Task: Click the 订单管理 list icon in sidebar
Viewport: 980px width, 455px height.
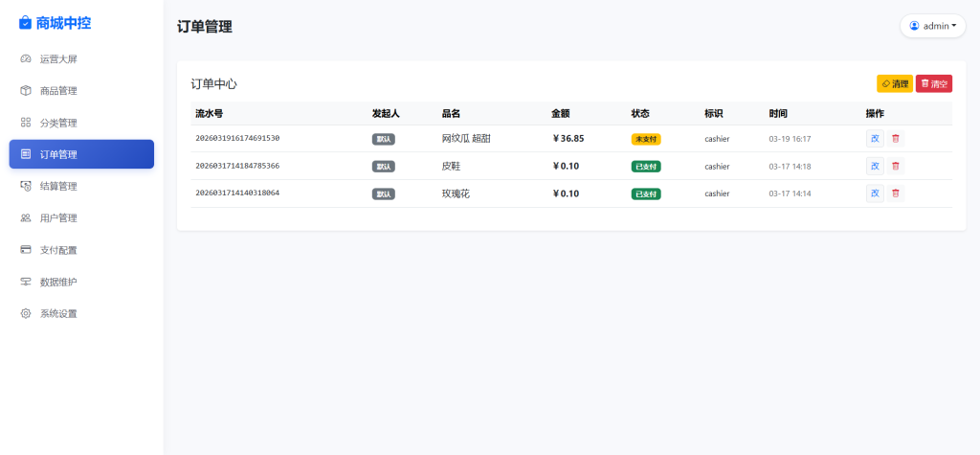Action: (x=26, y=154)
